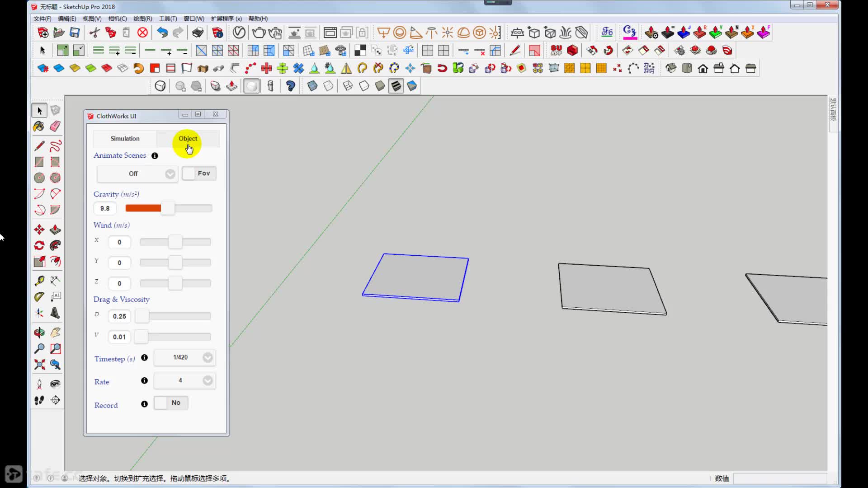Pick the Paint Bucket tool
This screenshot has width=868, height=488.
click(x=39, y=127)
